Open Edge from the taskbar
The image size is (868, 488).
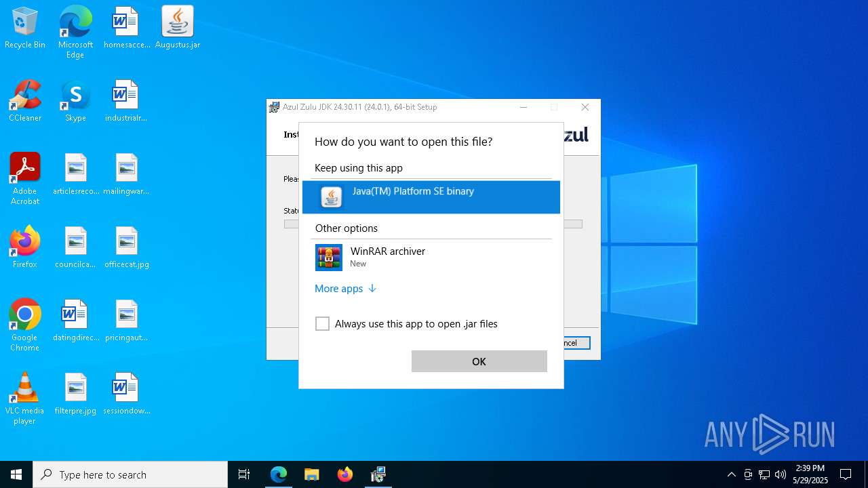click(279, 474)
